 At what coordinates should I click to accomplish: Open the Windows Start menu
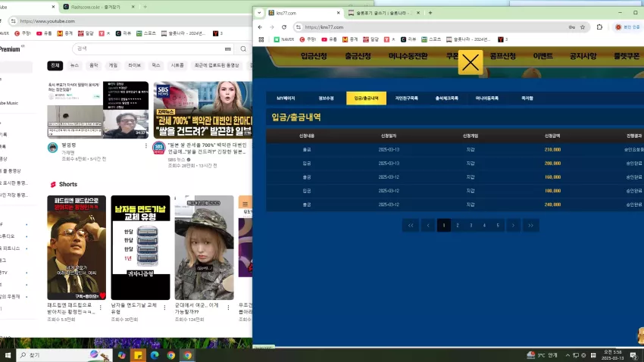pos(8,355)
